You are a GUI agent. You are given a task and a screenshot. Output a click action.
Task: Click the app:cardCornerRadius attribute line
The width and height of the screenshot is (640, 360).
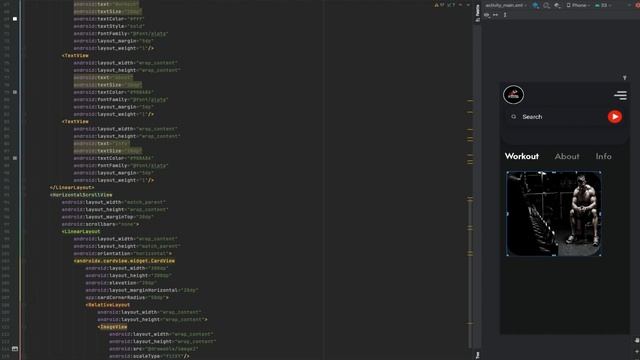tap(127, 298)
